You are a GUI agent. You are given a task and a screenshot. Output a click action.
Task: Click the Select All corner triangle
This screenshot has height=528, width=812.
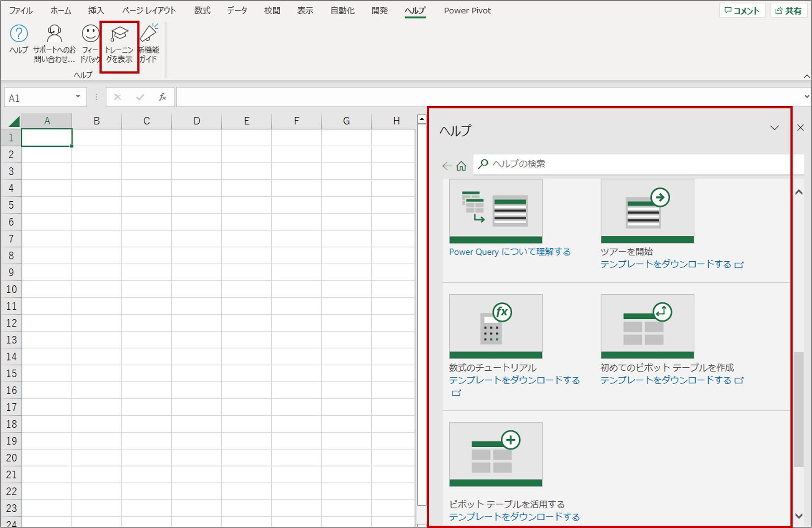[x=14, y=122]
